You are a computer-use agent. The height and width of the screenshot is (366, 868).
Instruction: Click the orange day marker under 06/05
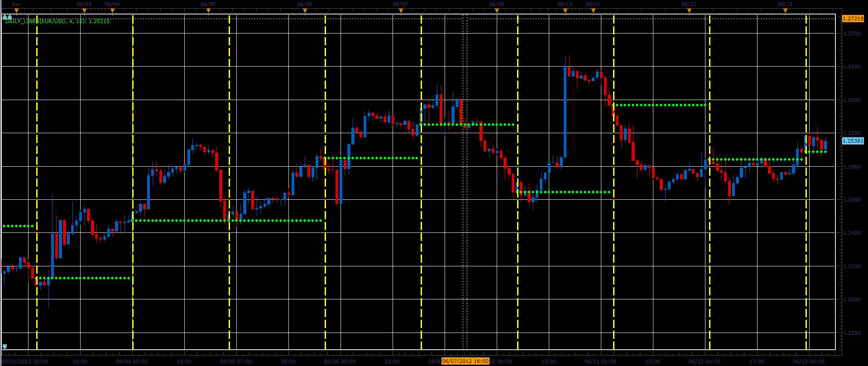(208, 11)
